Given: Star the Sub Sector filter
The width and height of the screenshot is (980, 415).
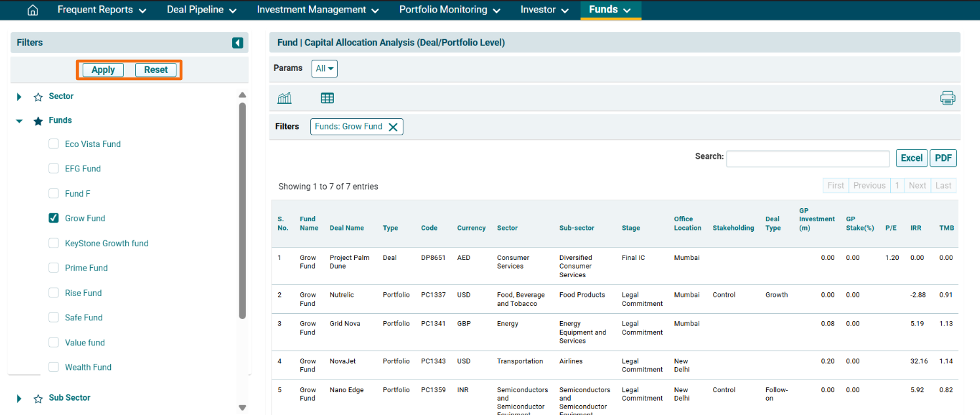Looking at the screenshot, I should [38, 399].
